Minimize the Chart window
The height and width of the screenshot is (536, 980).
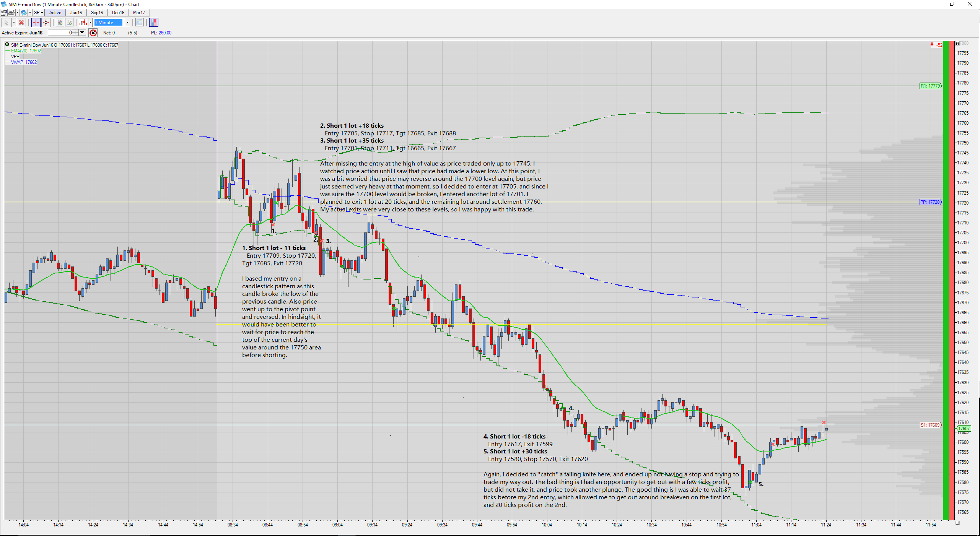[935, 4]
